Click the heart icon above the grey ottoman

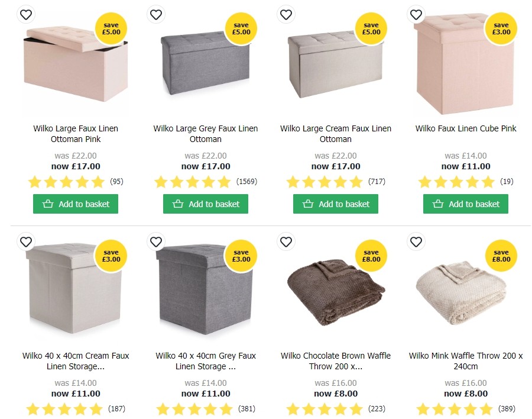coord(155,14)
